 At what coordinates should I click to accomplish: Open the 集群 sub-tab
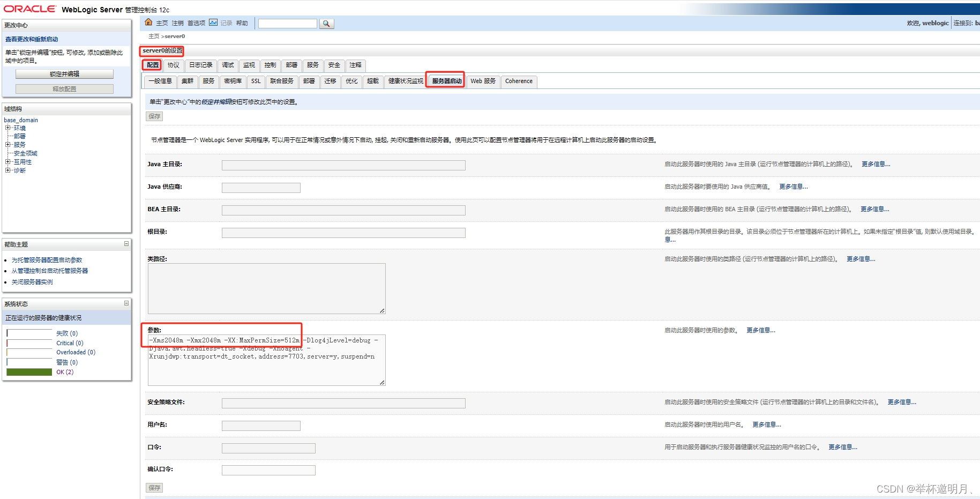click(x=188, y=81)
